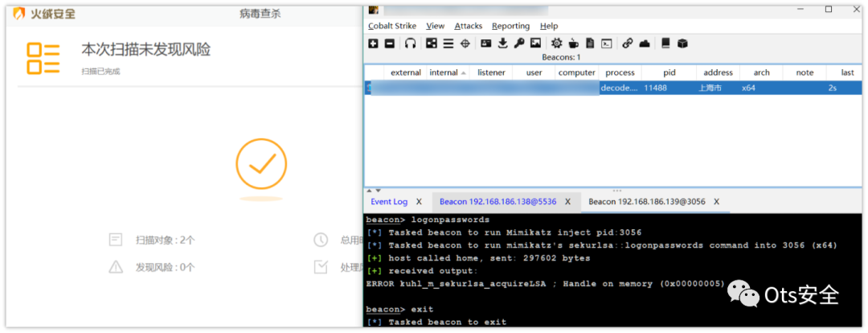
Task: Switch to the Pivot Graph view icon
Action: coord(432,43)
